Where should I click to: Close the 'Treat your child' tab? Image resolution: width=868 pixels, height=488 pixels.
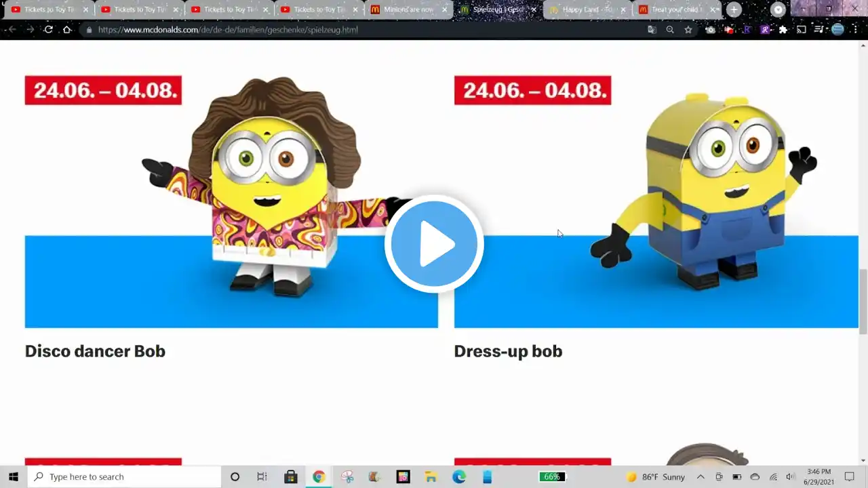click(713, 9)
